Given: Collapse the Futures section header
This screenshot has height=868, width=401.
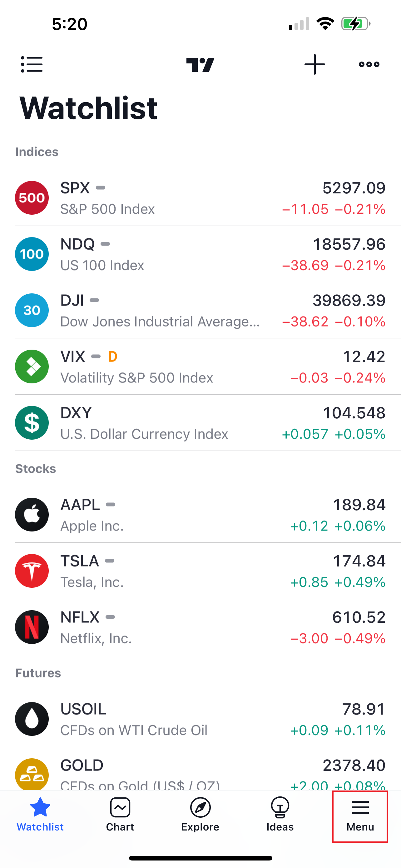Looking at the screenshot, I should click(38, 673).
